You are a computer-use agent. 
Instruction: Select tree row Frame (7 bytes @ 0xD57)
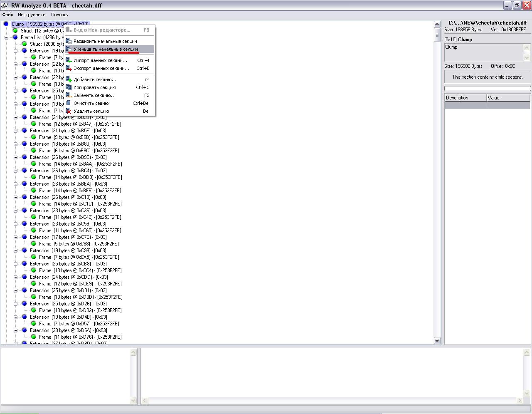tap(79, 324)
